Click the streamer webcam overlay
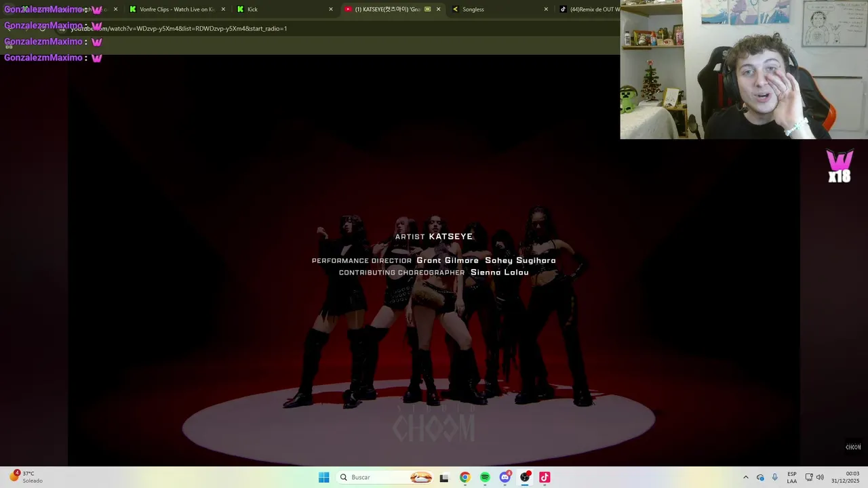The height and width of the screenshot is (488, 868). [744, 69]
